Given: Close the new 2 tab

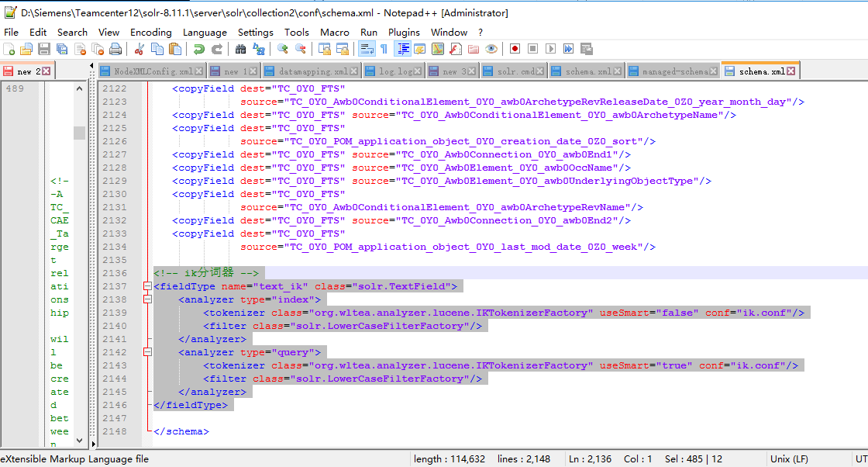Looking at the screenshot, I should tap(46, 71).
